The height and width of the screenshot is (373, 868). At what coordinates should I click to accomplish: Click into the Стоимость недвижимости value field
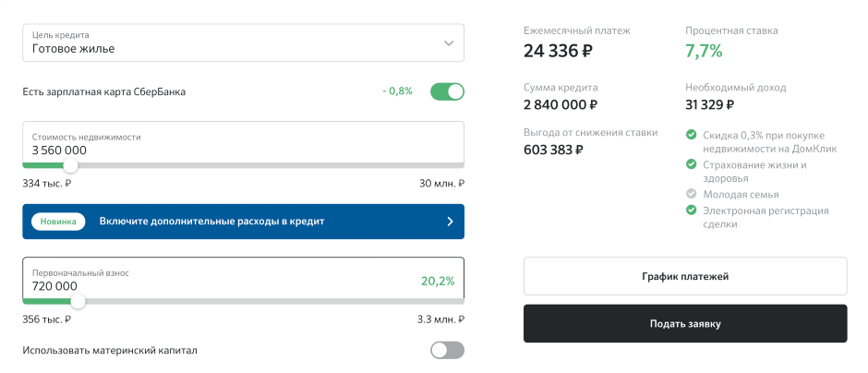click(243, 144)
